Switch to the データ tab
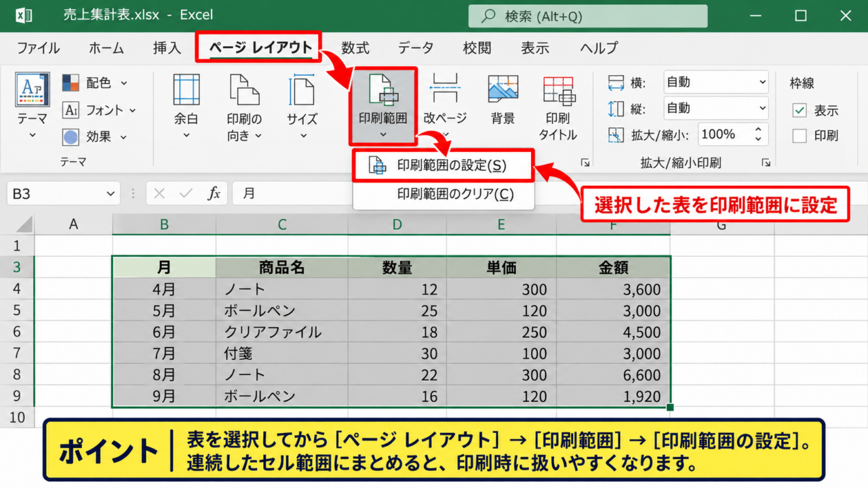Image resolution: width=868 pixels, height=488 pixels. pos(416,48)
